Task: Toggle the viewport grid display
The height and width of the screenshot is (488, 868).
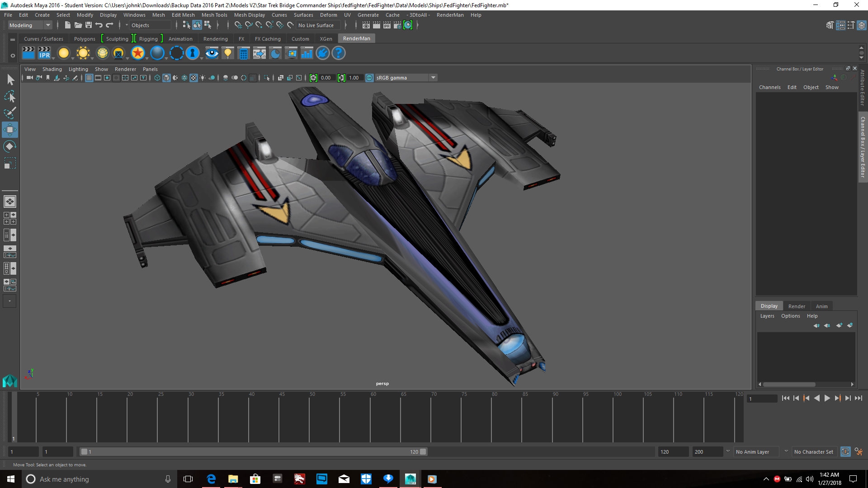Action: point(89,77)
